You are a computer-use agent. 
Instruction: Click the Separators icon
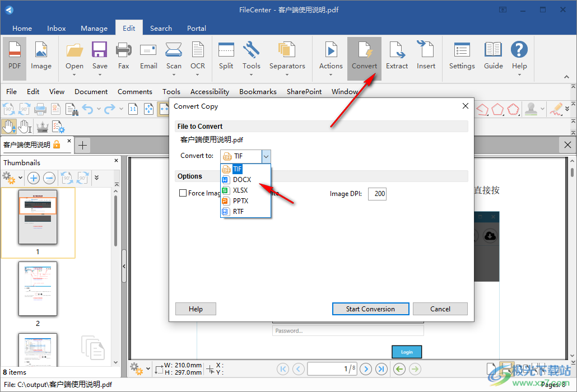(287, 50)
